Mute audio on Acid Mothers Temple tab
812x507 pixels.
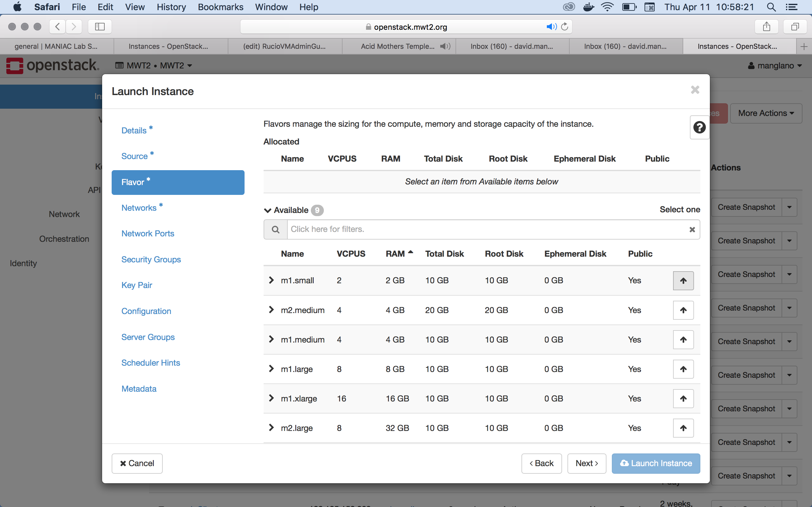[445, 46]
